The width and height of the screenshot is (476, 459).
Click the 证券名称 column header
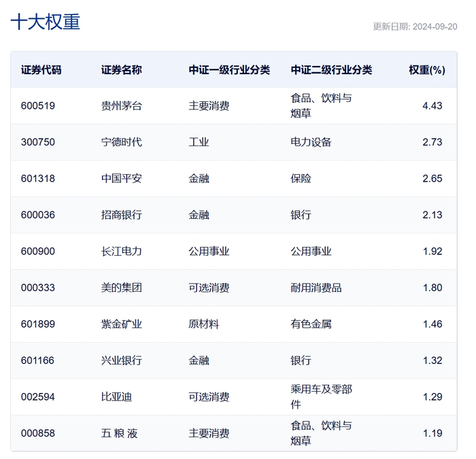coord(122,70)
